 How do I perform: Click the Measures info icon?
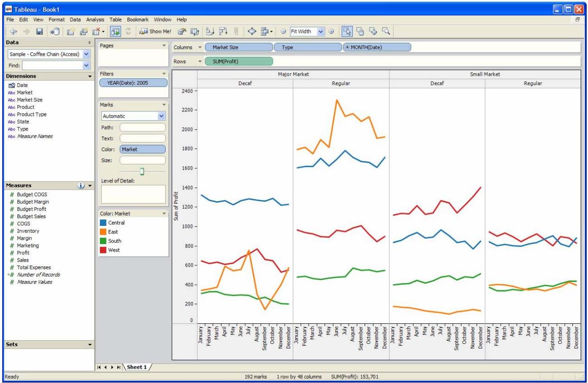pyautogui.click(x=82, y=185)
